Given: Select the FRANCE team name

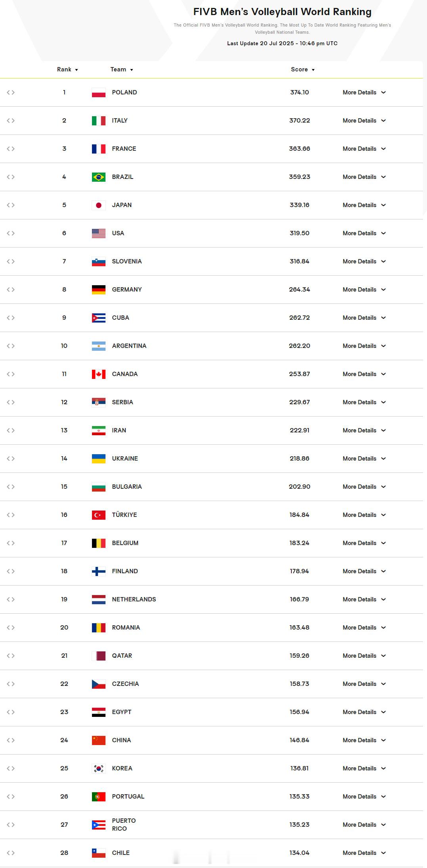Looking at the screenshot, I should 124,149.
